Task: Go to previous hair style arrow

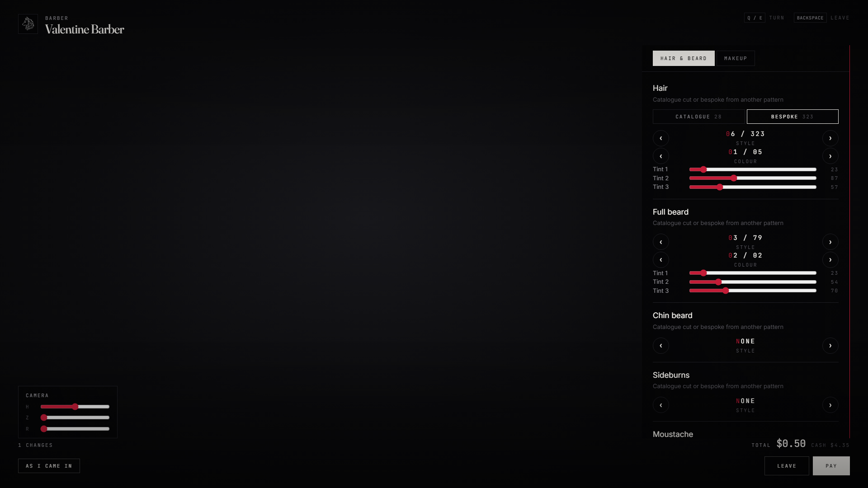Action: tap(661, 138)
